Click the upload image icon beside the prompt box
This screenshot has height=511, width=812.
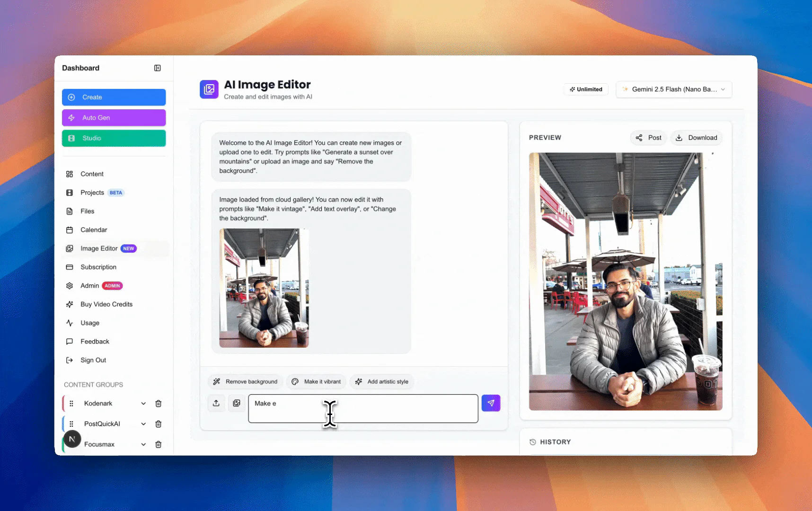point(216,403)
